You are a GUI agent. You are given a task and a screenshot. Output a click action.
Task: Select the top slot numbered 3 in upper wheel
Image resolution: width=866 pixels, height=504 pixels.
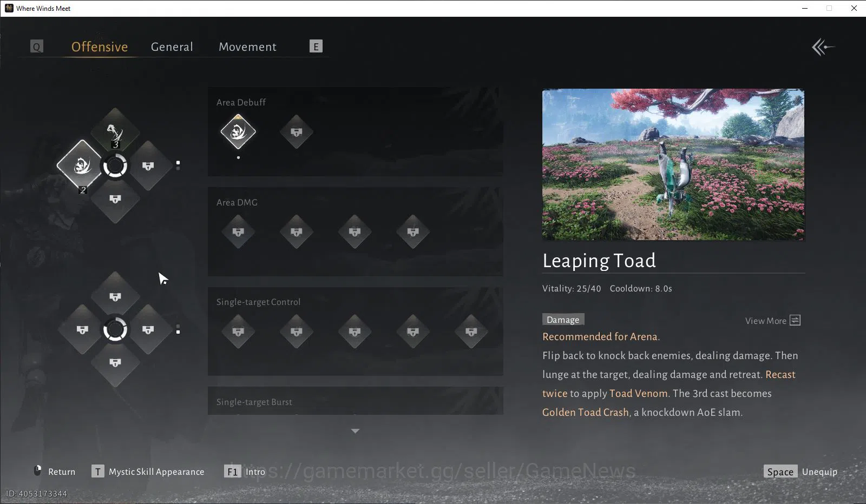115,132
